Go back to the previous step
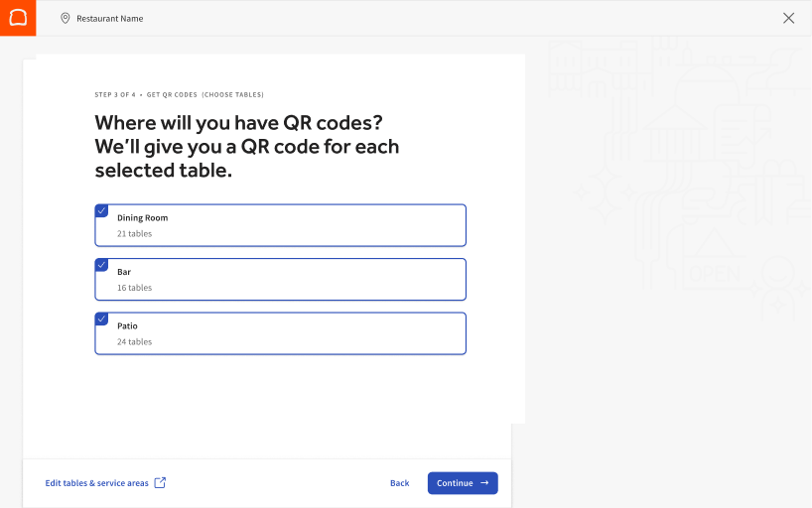Image resolution: width=812 pixels, height=508 pixels. (x=399, y=483)
